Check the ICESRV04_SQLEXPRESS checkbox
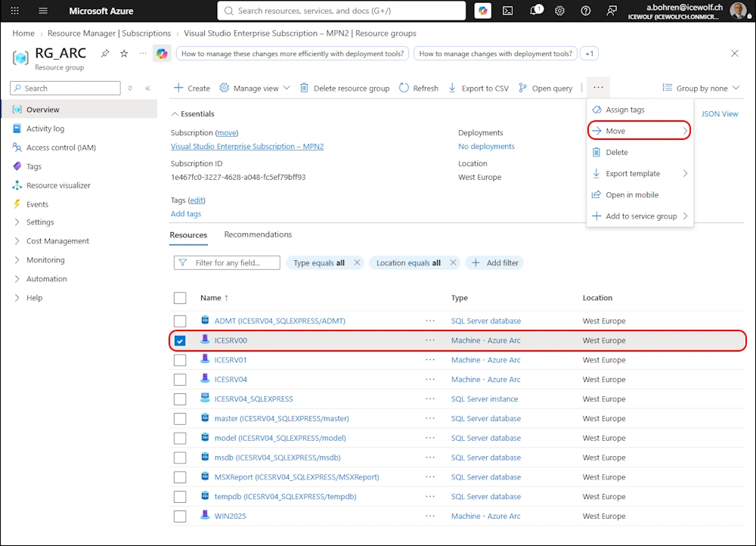 coord(180,399)
